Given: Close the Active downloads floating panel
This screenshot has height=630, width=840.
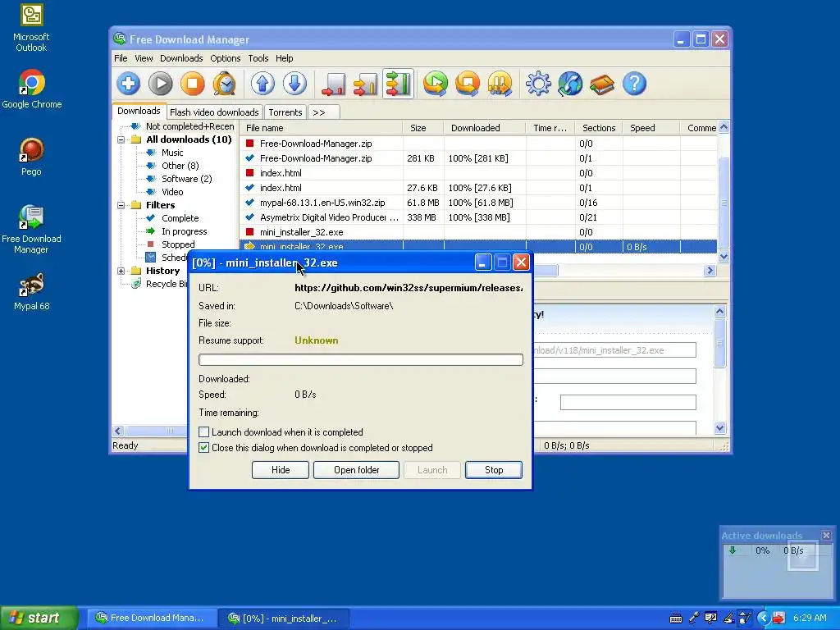Looking at the screenshot, I should (827, 535).
